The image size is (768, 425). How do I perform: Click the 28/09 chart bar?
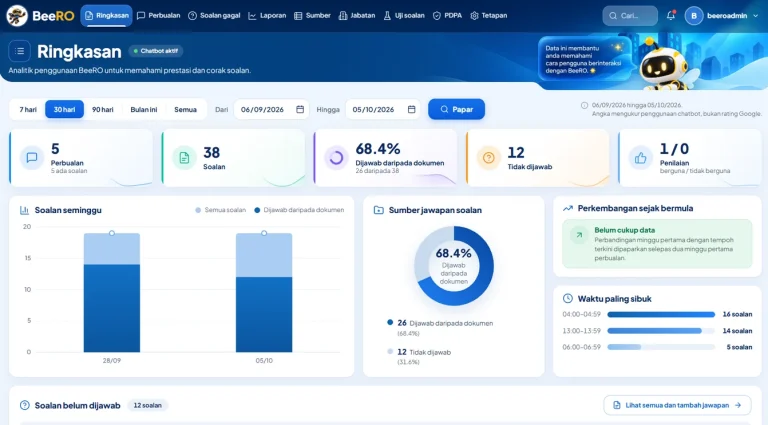112,292
